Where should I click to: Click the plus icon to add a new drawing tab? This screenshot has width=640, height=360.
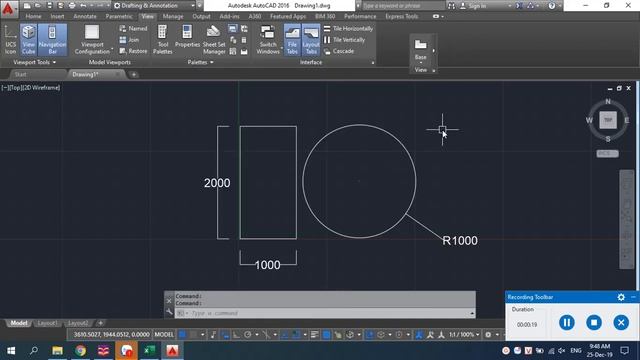click(x=133, y=75)
